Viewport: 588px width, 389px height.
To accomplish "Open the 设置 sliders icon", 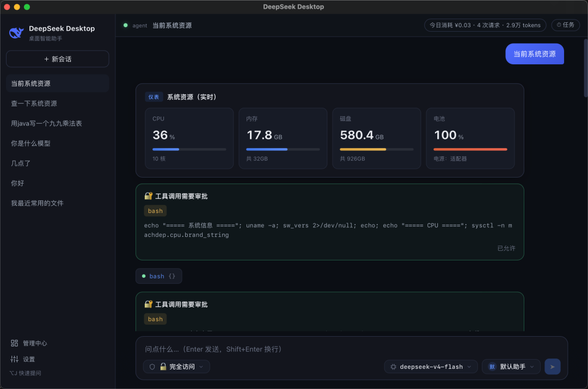I will pyautogui.click(x=14, y=359).
